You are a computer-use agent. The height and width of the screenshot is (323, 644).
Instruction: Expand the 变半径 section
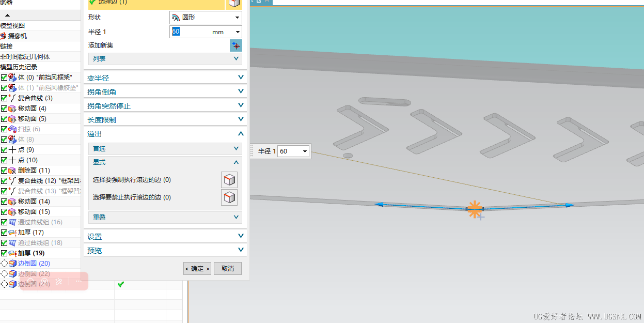click(165, 78)
